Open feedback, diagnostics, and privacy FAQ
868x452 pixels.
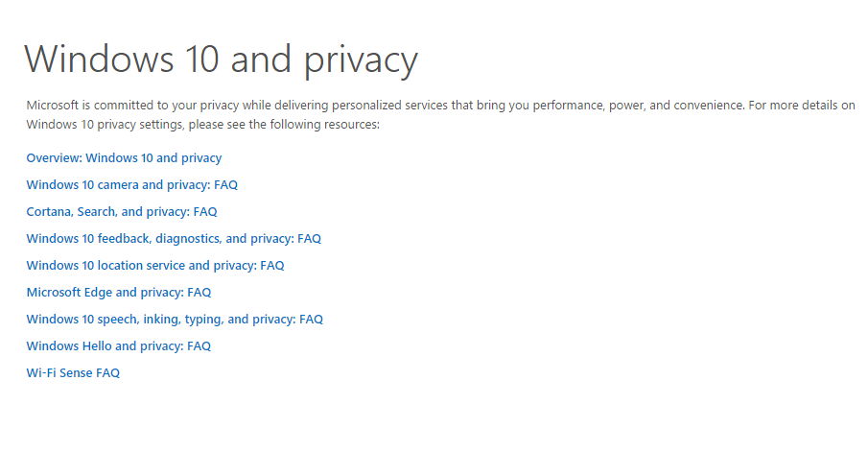(174, 239)
